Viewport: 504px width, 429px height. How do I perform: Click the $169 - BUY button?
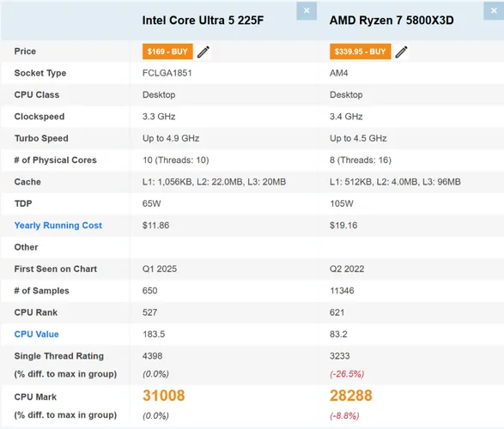pos(167,51)
